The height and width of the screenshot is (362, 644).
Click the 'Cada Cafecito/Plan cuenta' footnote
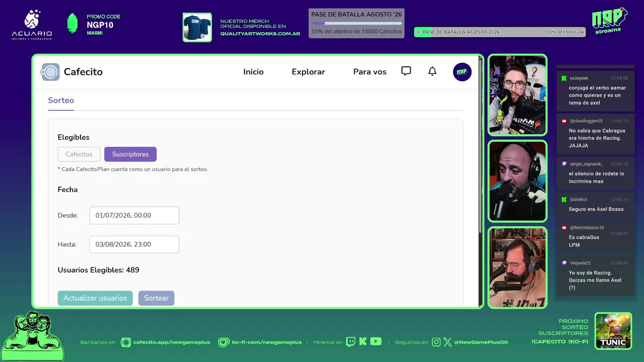[133, 169]
